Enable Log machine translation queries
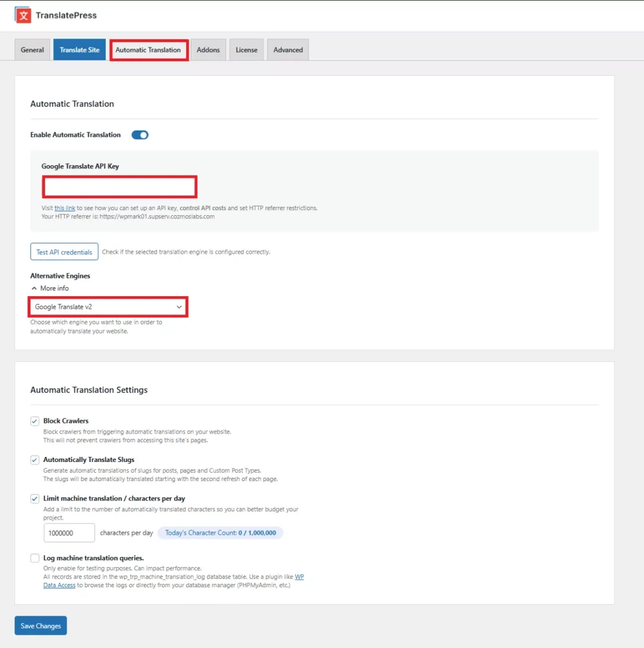This screenshot has width=644, height=648. [35, 558]
